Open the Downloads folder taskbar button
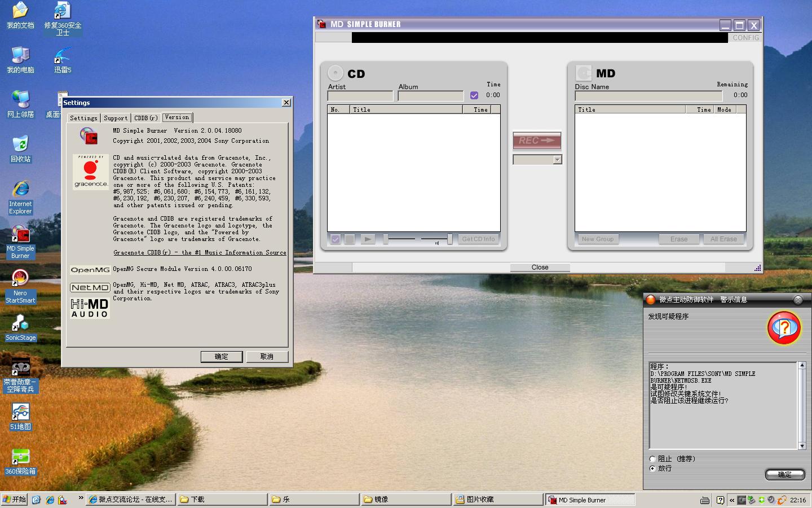Screen dimensions: 812x508 pyautogui.click(x=222, y=500)
